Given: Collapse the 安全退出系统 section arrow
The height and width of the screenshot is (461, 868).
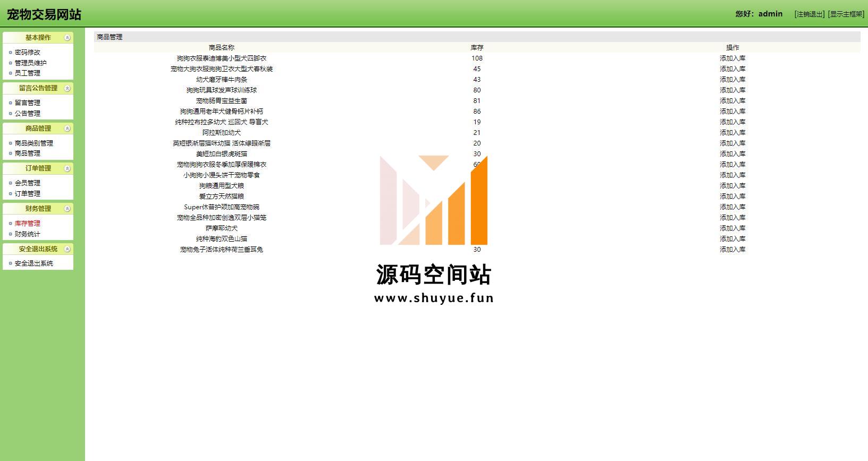Looking at the screenshot, I should tap(68, 249).
